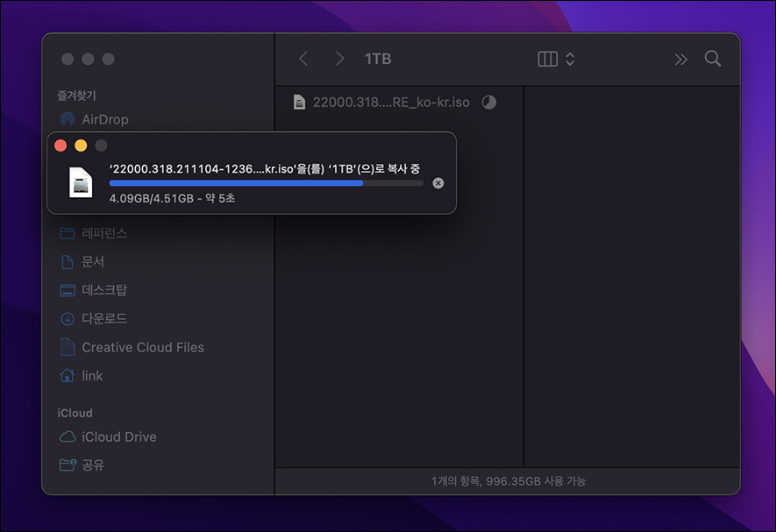Open view options up-down arrows
Screen dimensions: 776x532
[x=570, y=59]
